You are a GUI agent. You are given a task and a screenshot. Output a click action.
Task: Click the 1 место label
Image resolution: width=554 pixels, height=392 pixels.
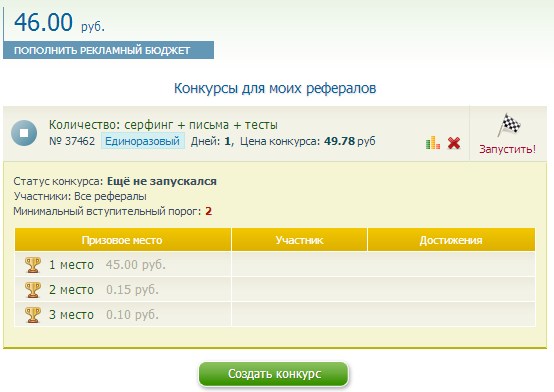pos(71,265)
